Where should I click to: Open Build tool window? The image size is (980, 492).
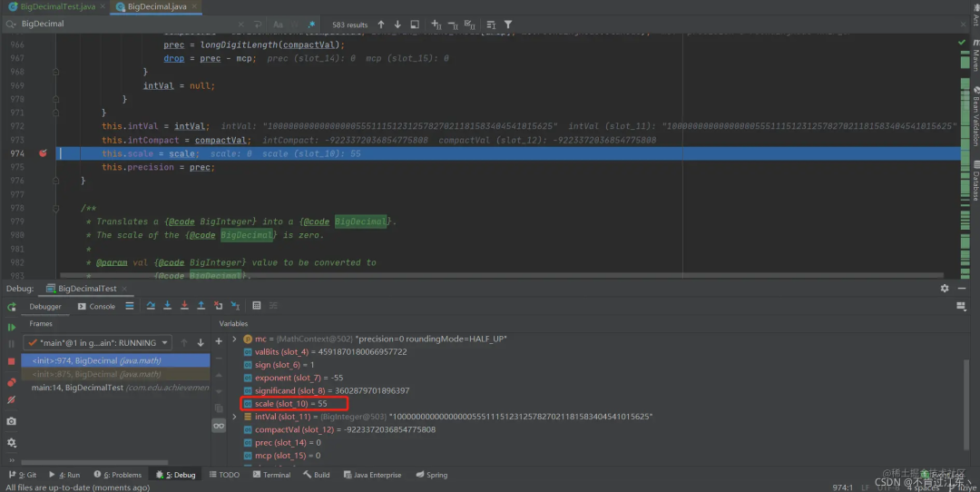(x=317, y=475)
